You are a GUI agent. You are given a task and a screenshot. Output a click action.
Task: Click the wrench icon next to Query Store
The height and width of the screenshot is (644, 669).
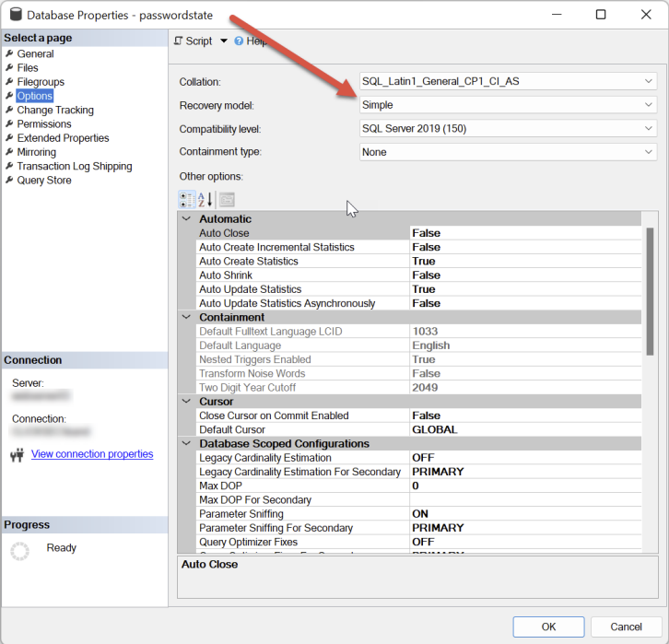tap(9, 181)
